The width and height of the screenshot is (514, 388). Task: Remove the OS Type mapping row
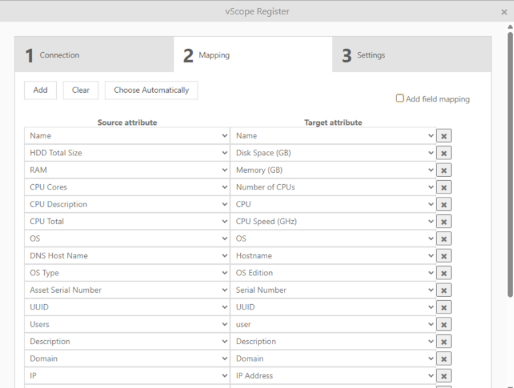[444, 273]
